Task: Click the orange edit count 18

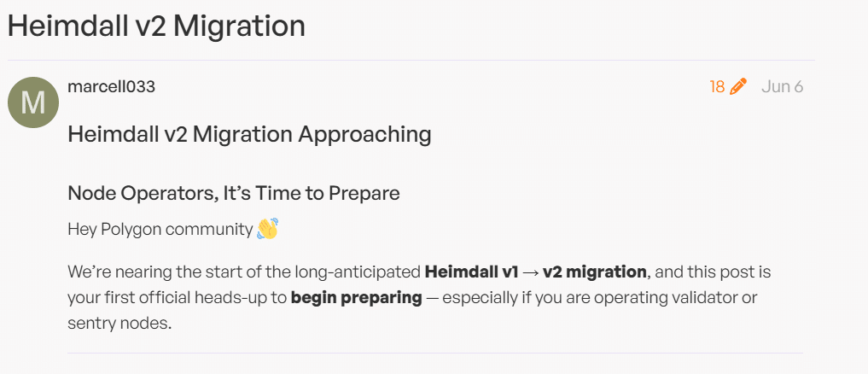Action: [717, 87]
